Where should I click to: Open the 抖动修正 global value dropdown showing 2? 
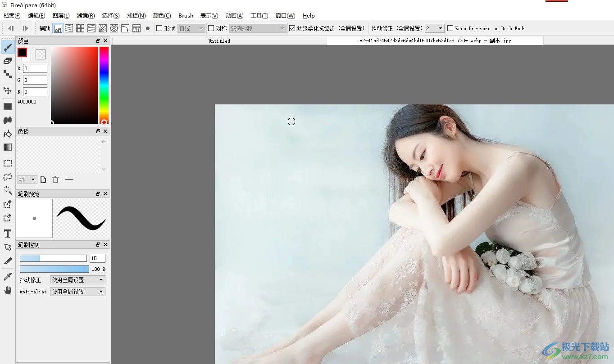[x=435, y=28]
